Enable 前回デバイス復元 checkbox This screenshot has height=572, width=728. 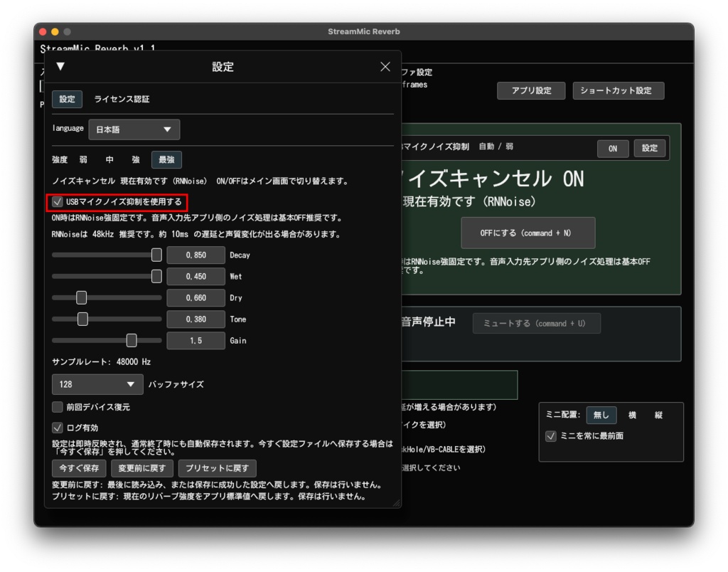pyautogui.click(x=57, y=407)
